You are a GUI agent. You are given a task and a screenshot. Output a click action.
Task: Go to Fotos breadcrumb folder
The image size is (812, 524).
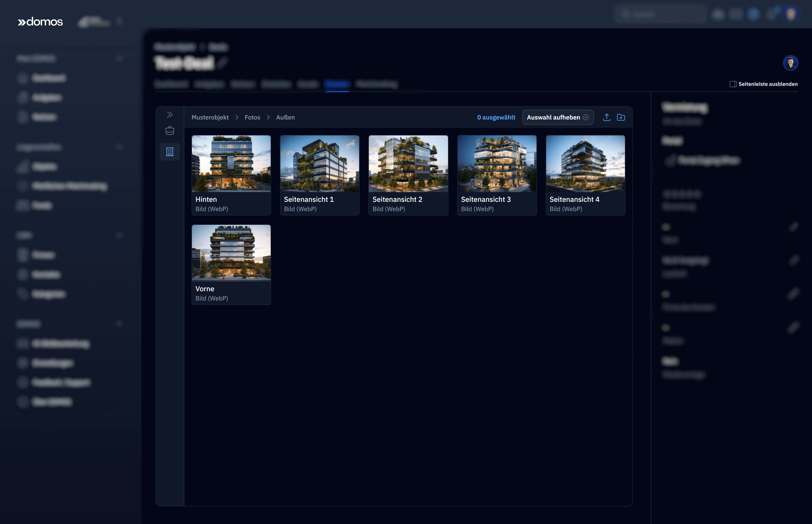coord(252,117)
